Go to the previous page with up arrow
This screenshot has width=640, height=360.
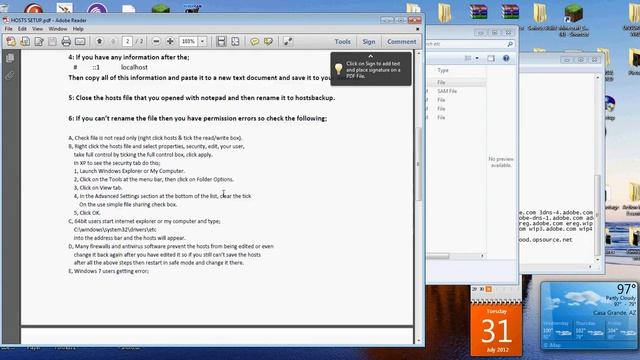99,42
